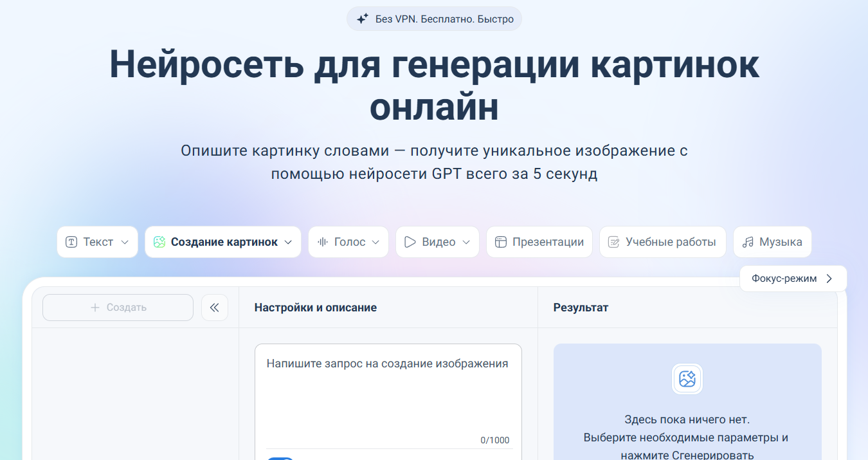Click the sparkle icon in top badge
This screenshot has width=868, height=460.
tap(363, 19)
